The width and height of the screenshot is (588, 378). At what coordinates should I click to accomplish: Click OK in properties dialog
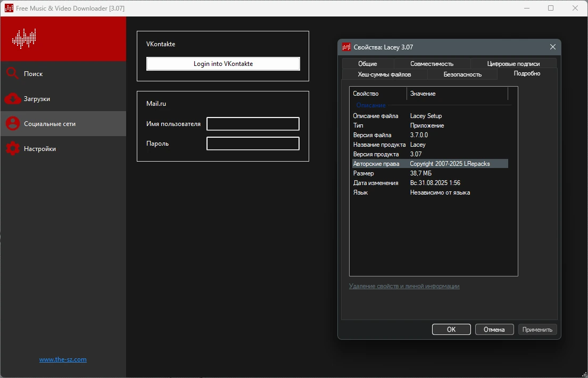pyautogui.click(x=451, y=329)
